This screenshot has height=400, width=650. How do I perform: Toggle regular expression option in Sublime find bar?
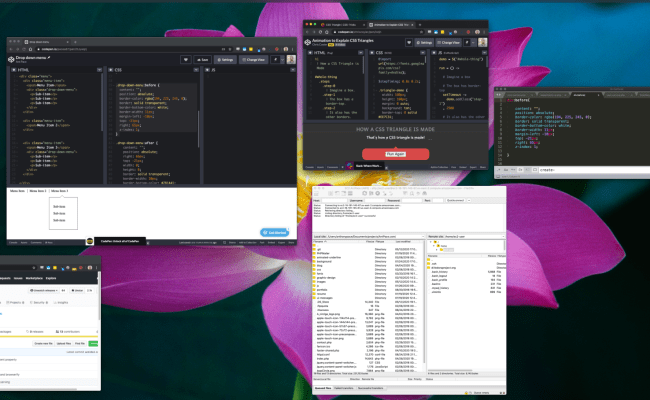(x=498, y=170)
